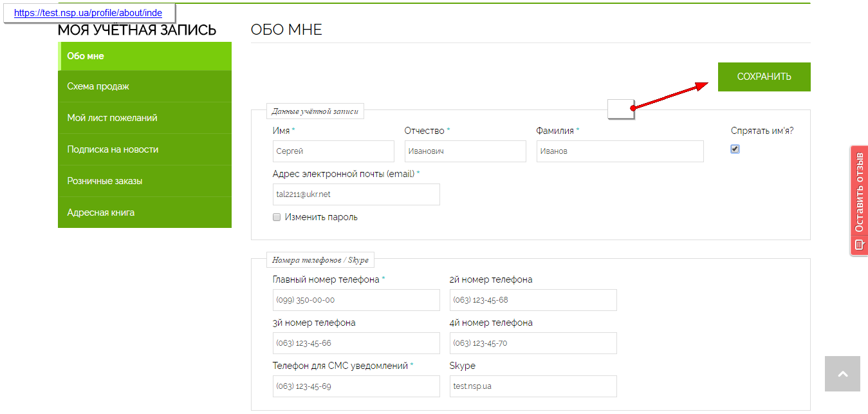Open 'Мой лист пожеланий' menu item

(x=145, y=118)
